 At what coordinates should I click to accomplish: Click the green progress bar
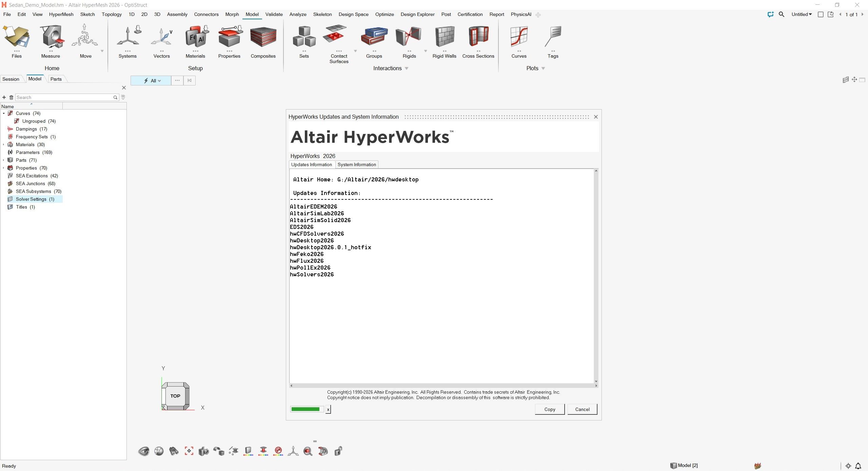pyautogui.click(x=306, y=409)
